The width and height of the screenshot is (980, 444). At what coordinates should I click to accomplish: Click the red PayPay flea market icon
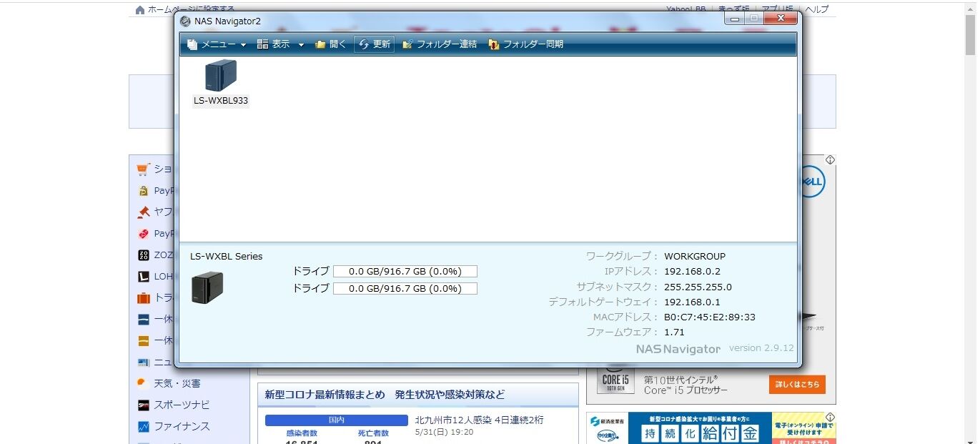coord(142,234)
